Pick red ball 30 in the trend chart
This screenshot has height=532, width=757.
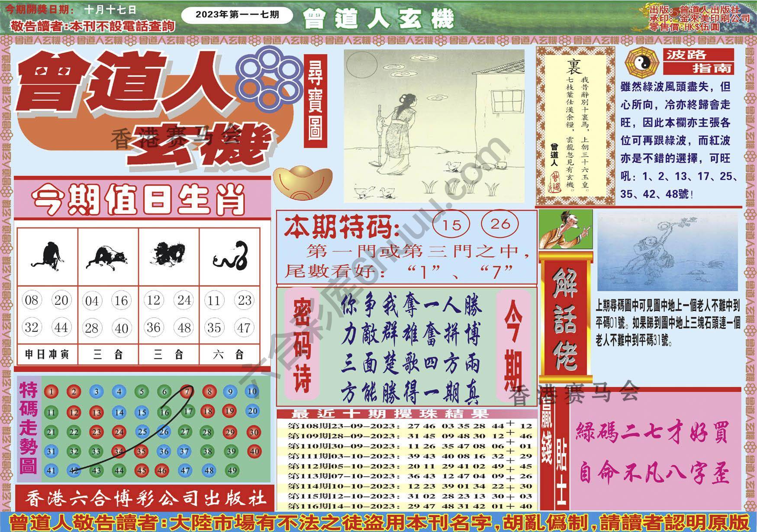[254, 432]
